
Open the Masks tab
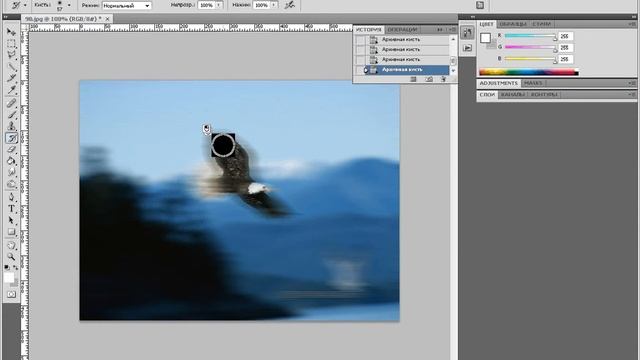point(533,83)
